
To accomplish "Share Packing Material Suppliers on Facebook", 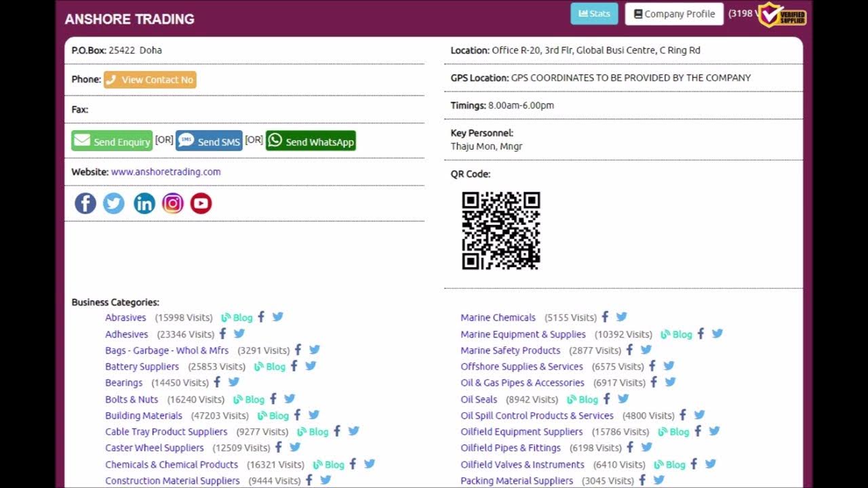I will click(x=642, y=480).
